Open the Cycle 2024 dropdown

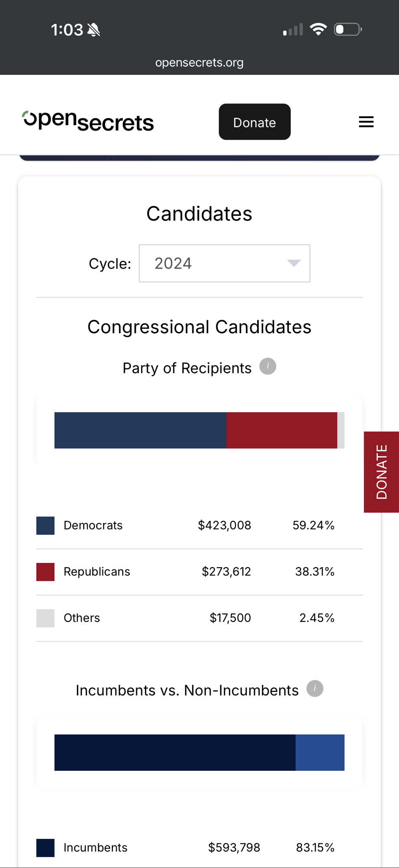click(224, 263)
